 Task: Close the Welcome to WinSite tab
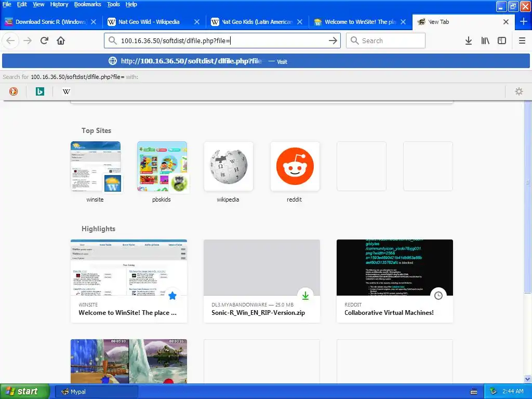(x=403, y=22)
